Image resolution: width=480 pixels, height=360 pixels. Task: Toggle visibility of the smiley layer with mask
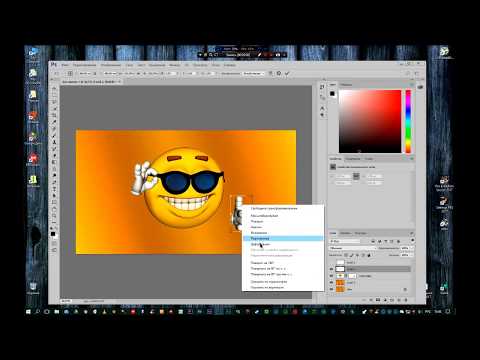coord(332,276)
